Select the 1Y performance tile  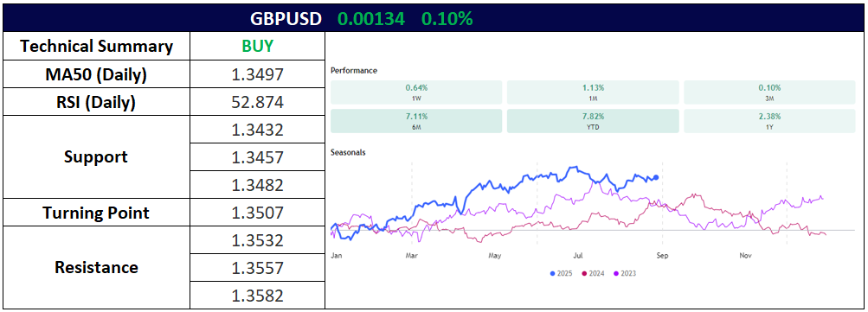click(x=769, y=121)
